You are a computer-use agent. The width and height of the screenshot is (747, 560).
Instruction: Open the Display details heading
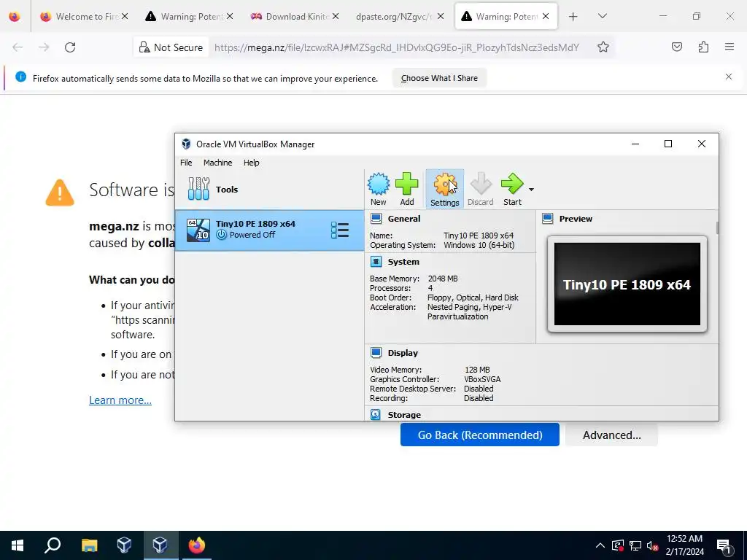pyautogui.click(x=403, y=353)
